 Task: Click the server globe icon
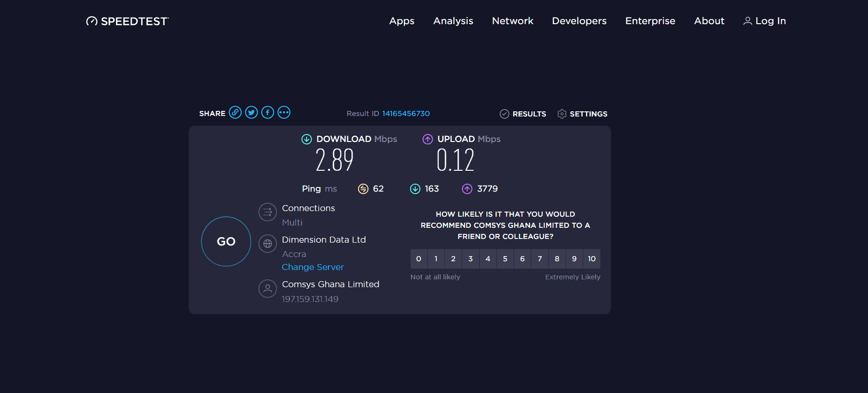click(x=268, y=244)
